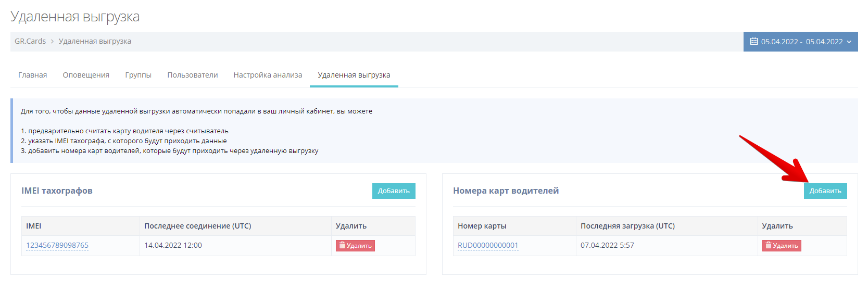Open the Группы tab
868x291 pixels.
tap(138, 75)
